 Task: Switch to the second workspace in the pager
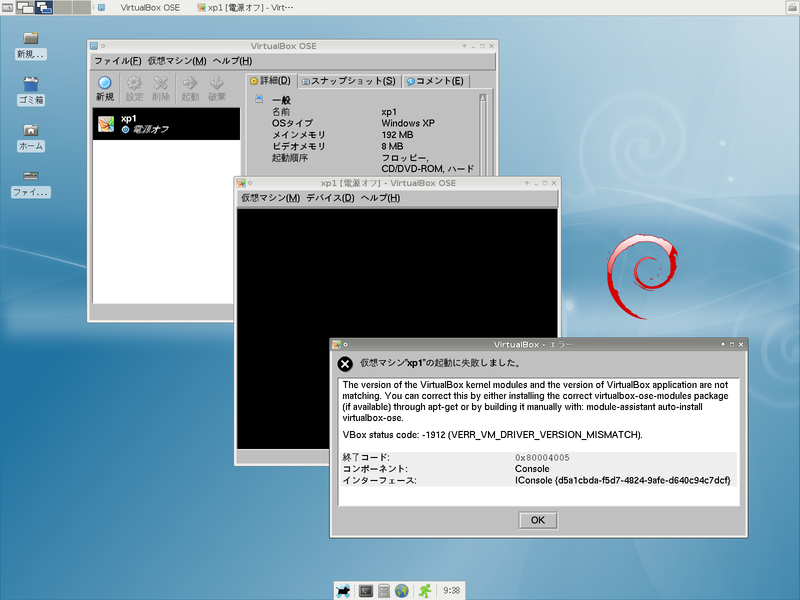coord(44,7)
